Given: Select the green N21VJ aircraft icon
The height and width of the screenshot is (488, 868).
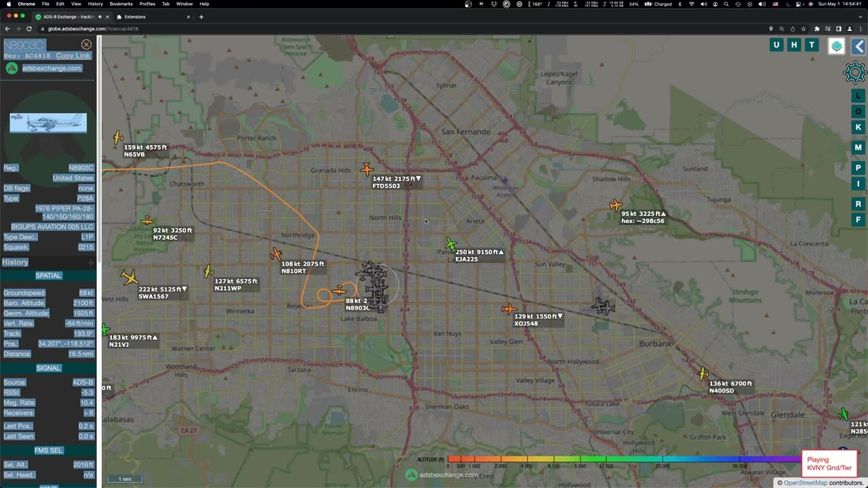Looking at the screenshot, I should pos(104,330).
